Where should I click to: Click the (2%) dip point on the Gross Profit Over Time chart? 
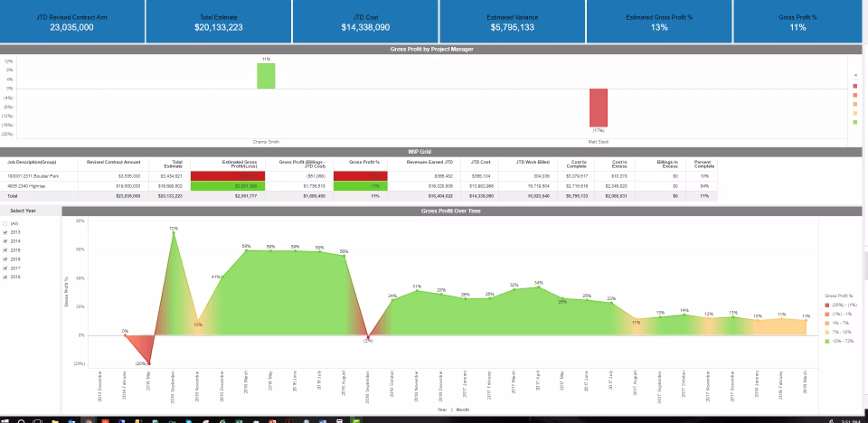[x=368, y=336]
